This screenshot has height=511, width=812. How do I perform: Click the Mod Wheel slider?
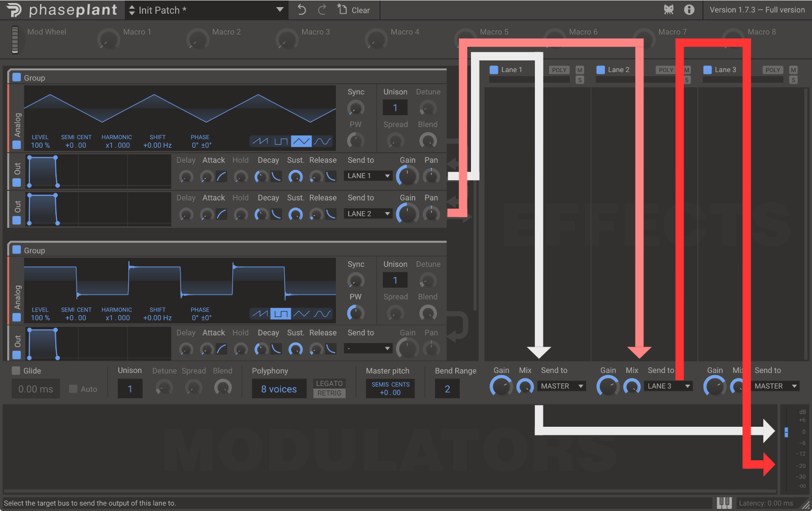(x=15, y=40)
